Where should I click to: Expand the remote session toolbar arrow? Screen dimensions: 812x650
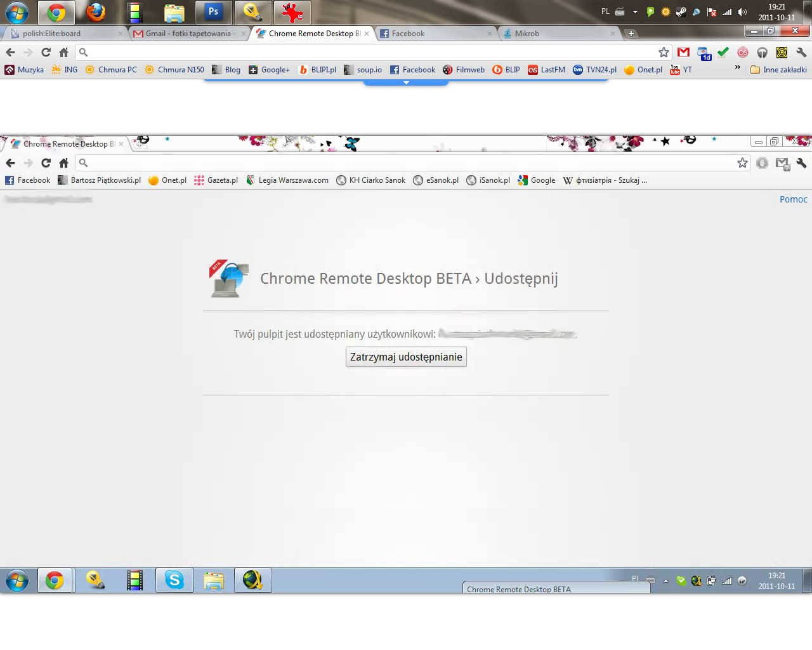pos(406,83)
